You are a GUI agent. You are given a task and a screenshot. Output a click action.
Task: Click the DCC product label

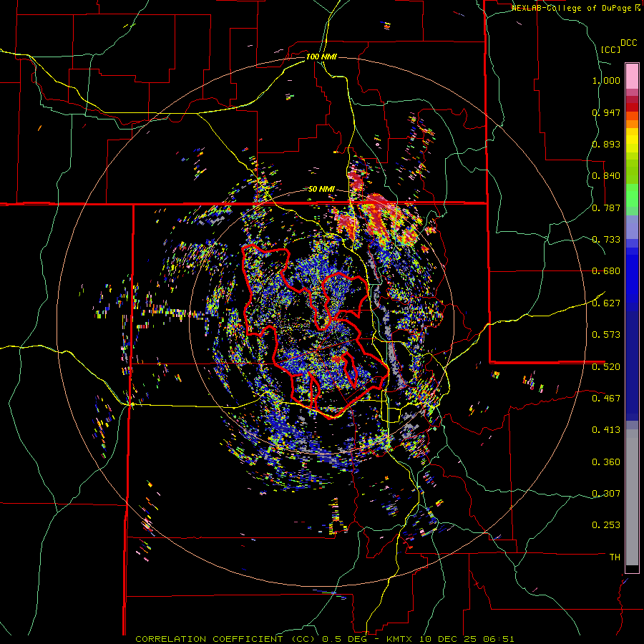(x=629, y=43)
